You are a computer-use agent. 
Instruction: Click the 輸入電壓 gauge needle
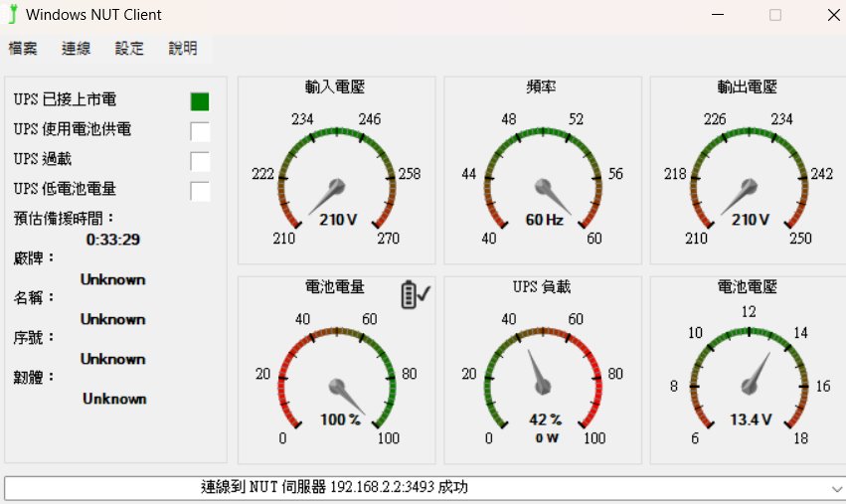328,195
